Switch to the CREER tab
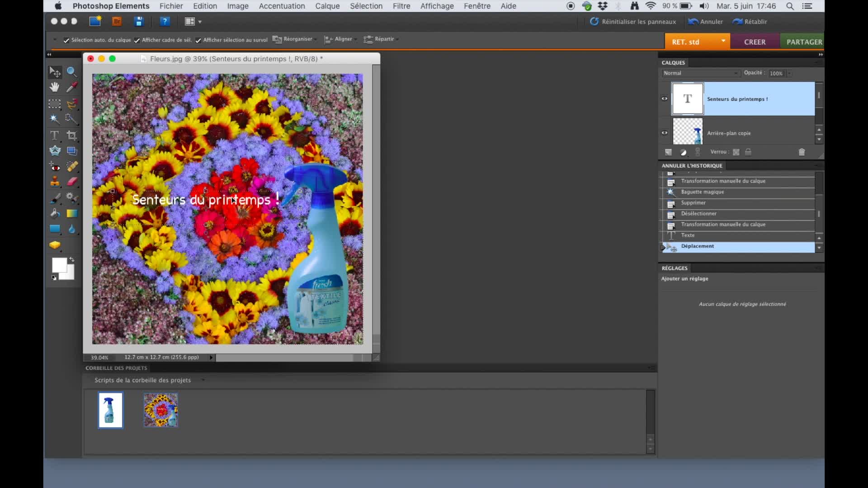 click(755, 42)
